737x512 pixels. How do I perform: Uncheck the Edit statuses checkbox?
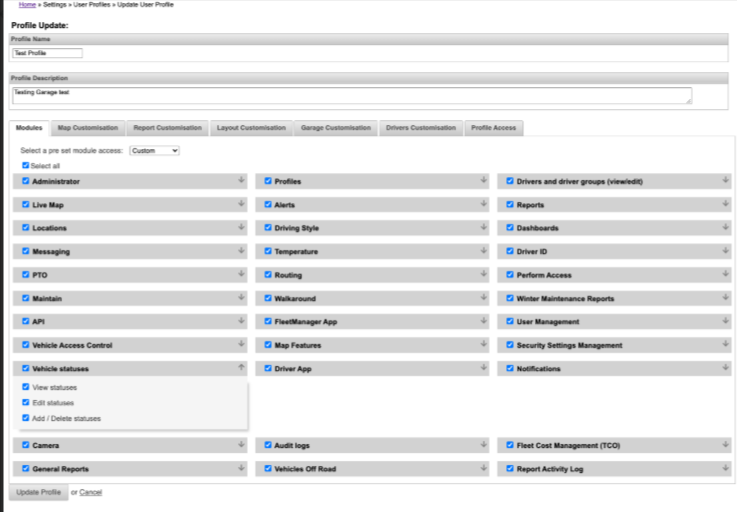[25, 402]
